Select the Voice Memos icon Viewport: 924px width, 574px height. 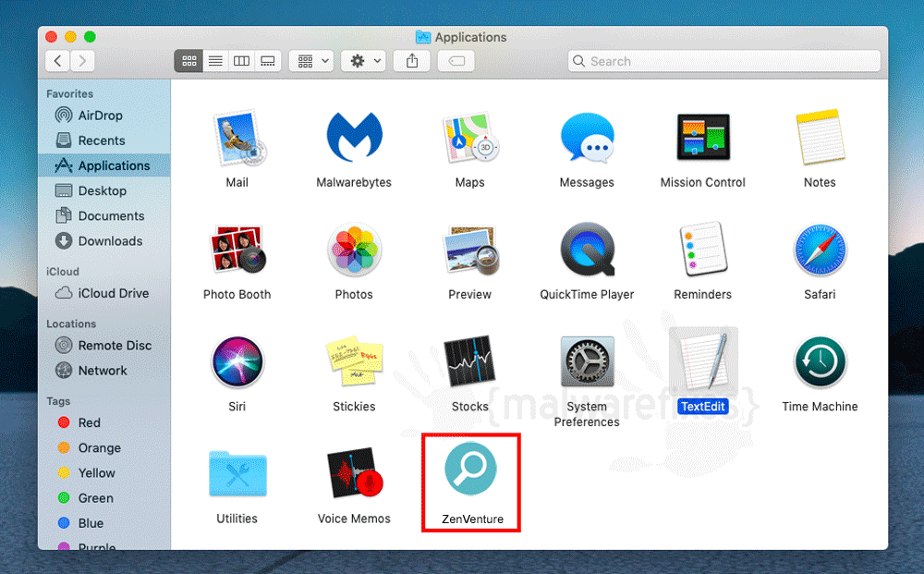tap(354, 474)
